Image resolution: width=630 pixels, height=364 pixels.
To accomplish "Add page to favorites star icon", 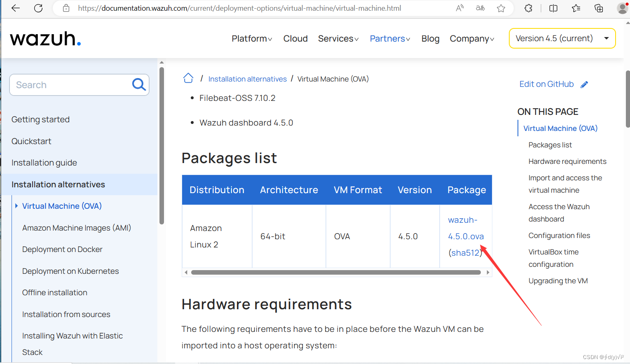I will [x=501, y=8].
